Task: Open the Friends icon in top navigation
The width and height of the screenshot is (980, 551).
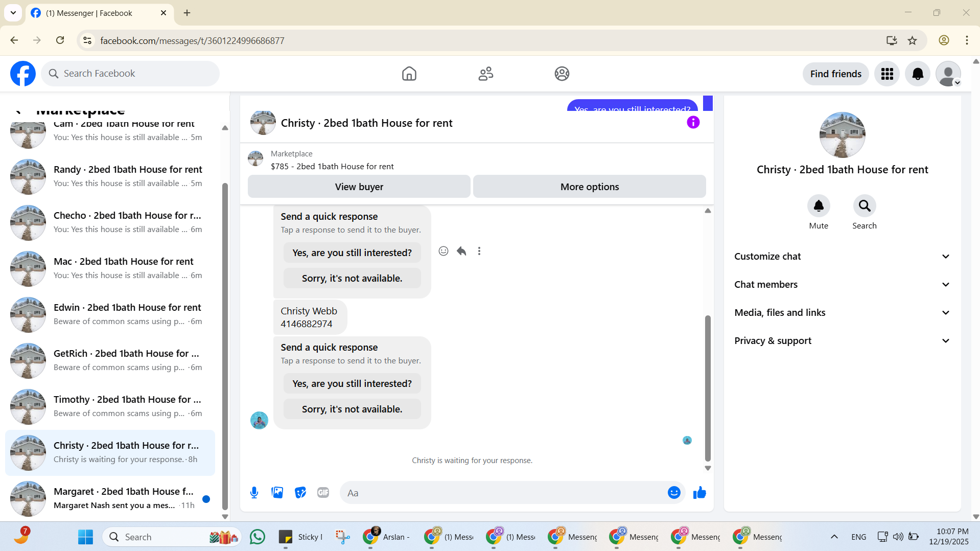Action: pos(485,74)
